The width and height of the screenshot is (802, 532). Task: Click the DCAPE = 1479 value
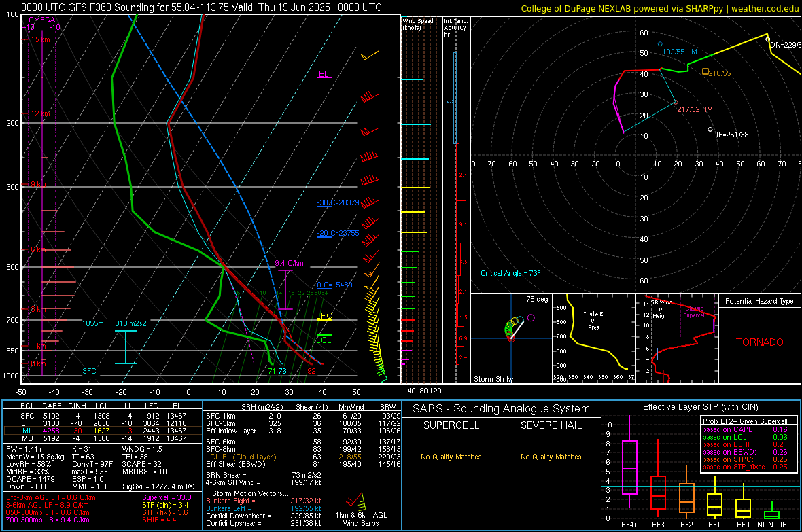click(x=30, y=479)
